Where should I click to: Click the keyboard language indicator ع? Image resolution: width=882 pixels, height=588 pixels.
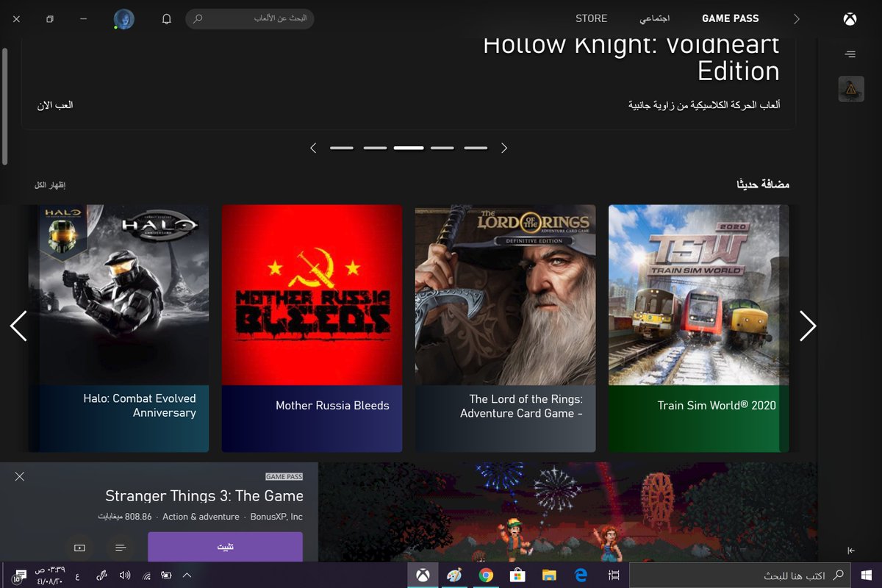click(78, 576)
